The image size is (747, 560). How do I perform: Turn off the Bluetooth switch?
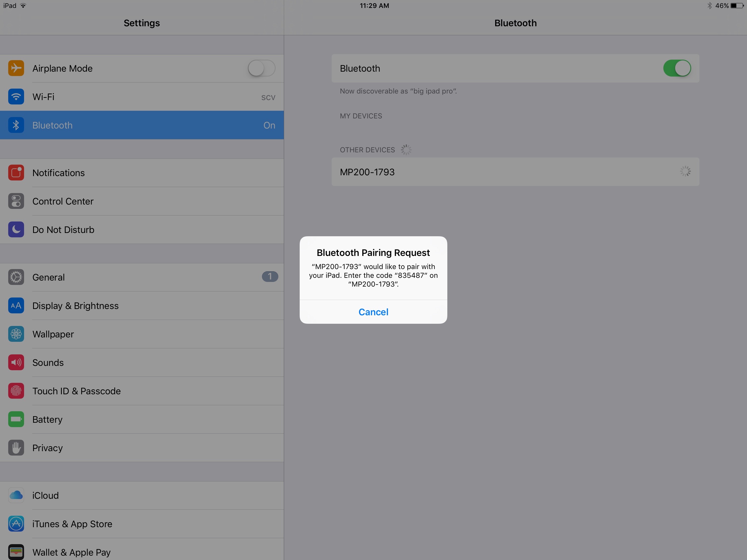(x=677, y=68)
